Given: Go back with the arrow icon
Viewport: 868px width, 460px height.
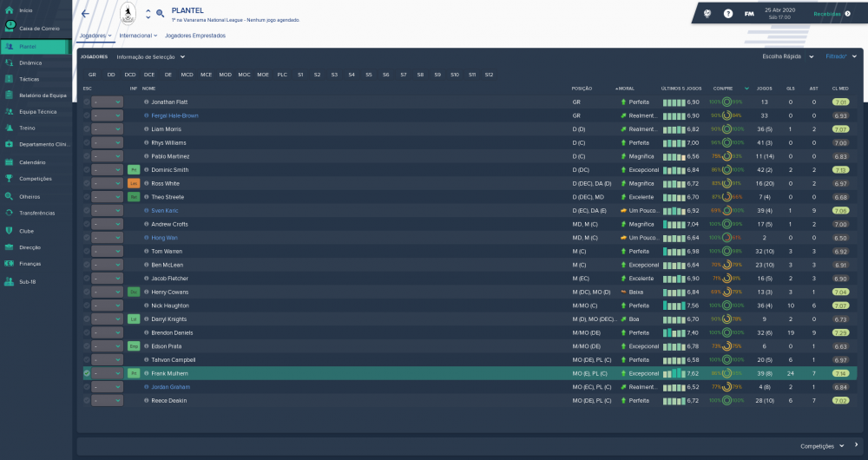Looking at the screenshot, I should tap(85, 14).
